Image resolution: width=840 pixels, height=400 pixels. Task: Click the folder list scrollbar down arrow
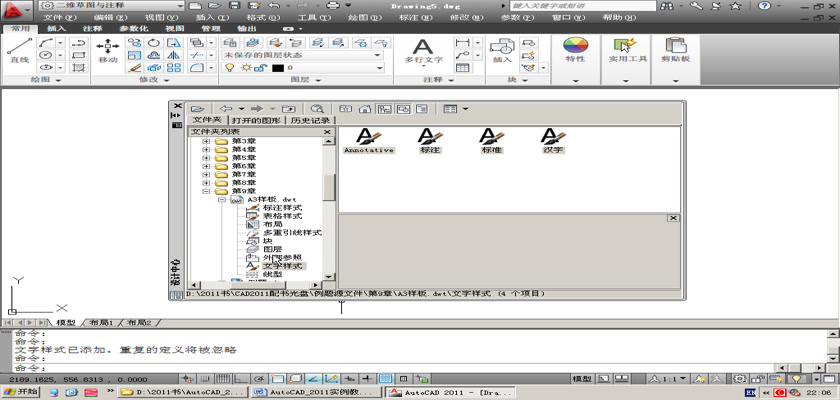(329, 276)
